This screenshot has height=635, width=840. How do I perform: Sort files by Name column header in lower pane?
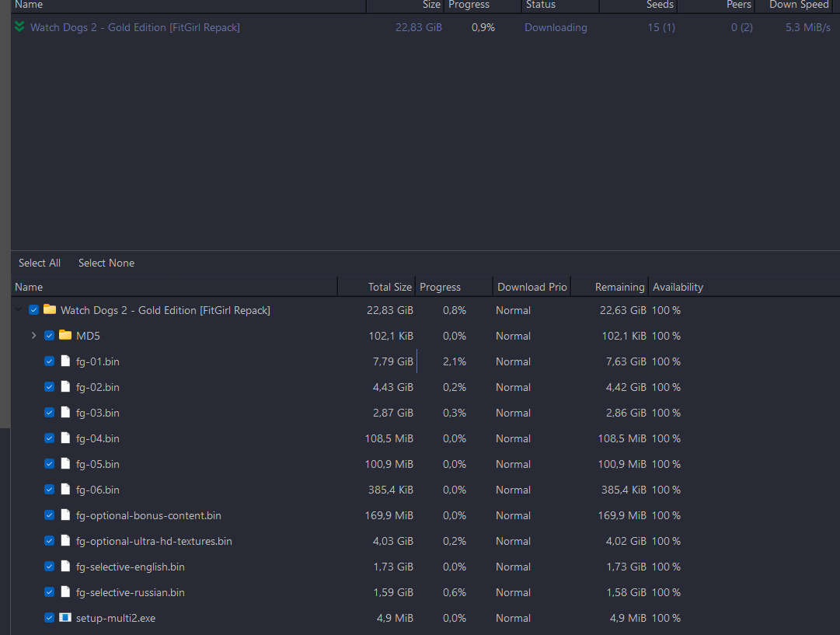click(174, 288)
